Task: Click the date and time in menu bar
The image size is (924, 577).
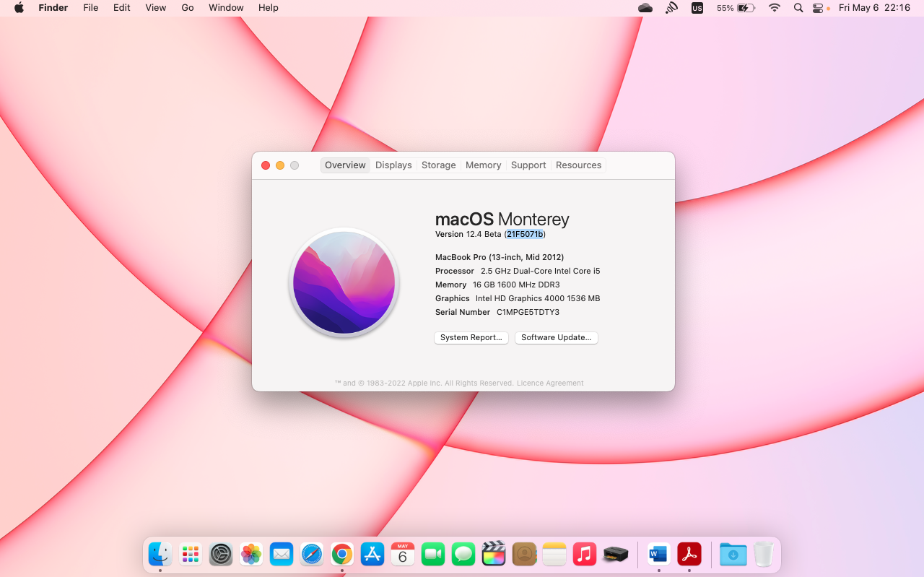Action: coord(874,8)
